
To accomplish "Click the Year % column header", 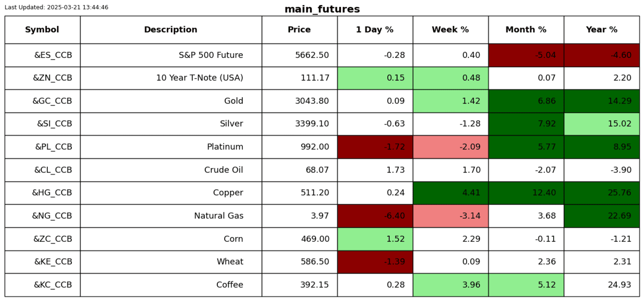I will 602,30.
